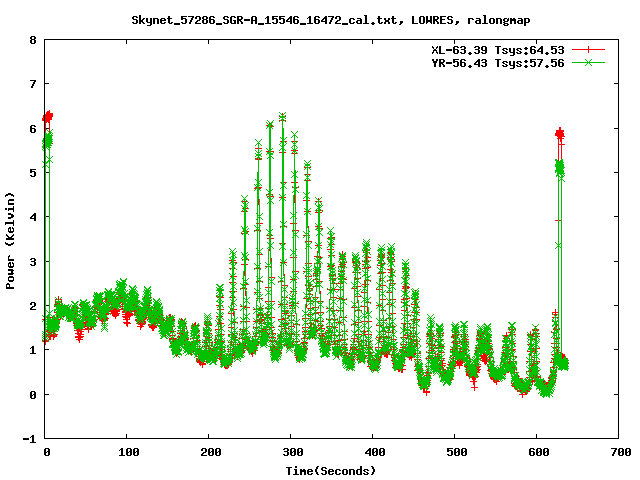Click the y-axis tick label 5
This screenshot has width=640, height=480.
pyautogui.click(x=33, y=173)
